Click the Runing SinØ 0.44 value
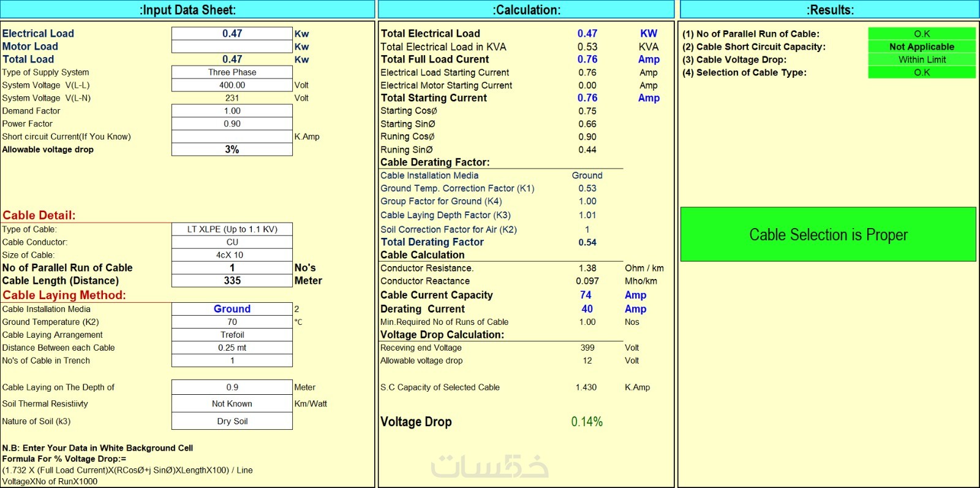The height and width of the screenshot is (488, 980). coord(587,150)
